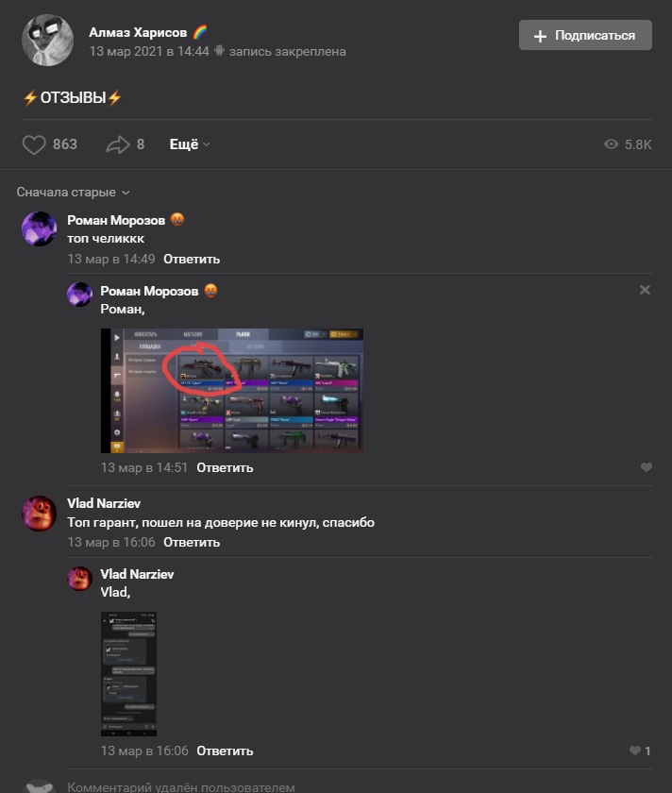
Task: Open Алмаз Харисов's profile avatar
Action: (47, 40)
